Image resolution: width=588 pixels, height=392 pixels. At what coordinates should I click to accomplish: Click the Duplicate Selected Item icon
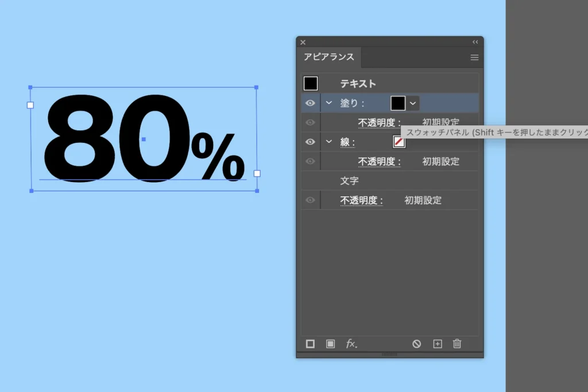438,344
